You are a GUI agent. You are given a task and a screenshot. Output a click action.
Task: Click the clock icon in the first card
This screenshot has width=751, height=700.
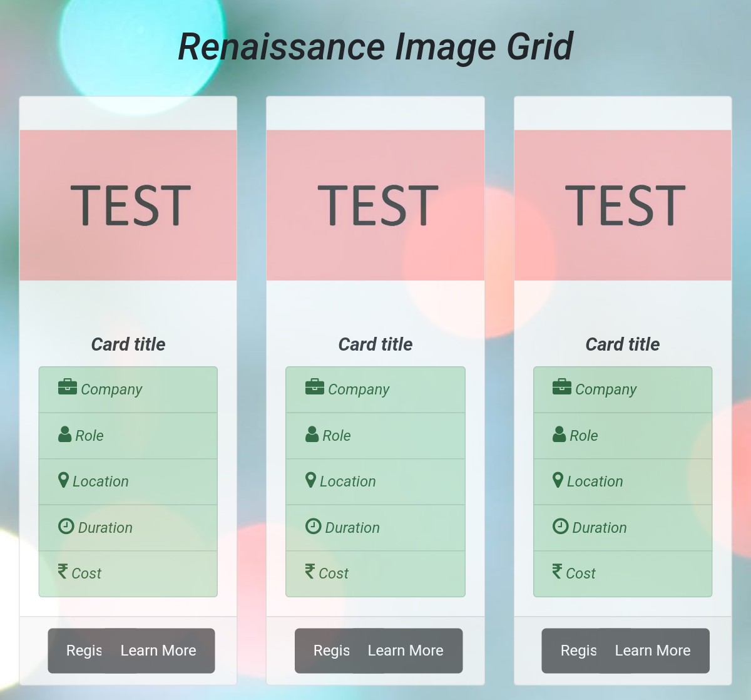pos(66,526)
